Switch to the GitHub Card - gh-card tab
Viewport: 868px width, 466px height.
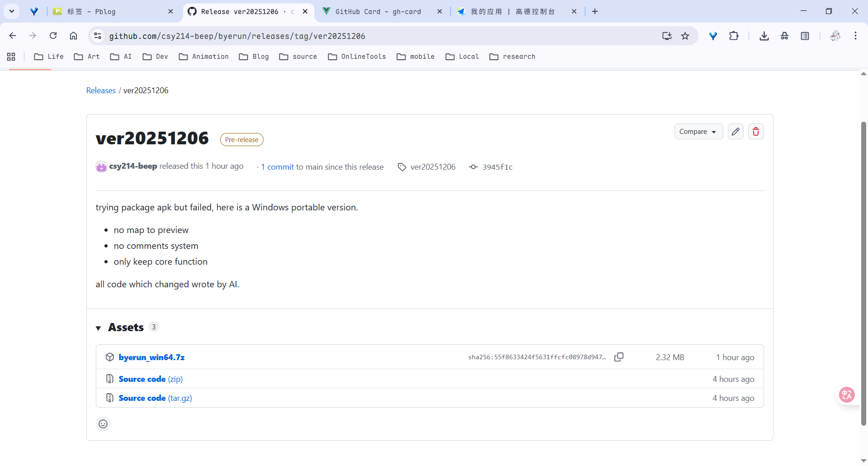378,12
